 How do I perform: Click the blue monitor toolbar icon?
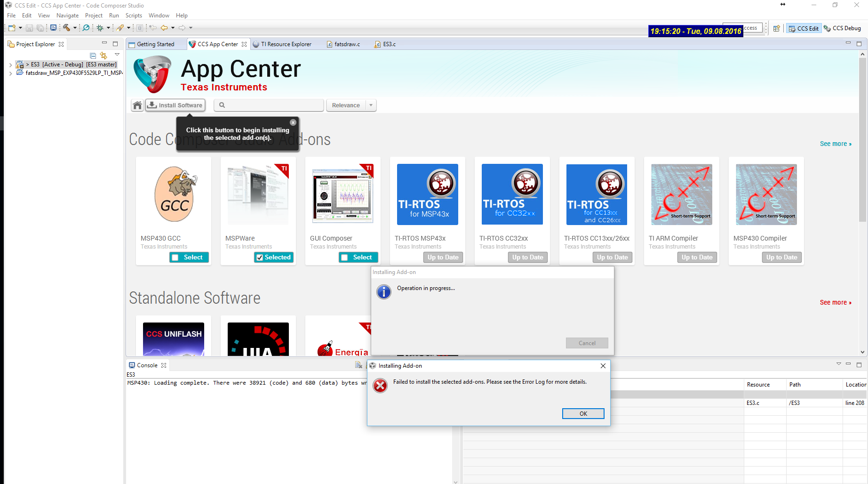click(53, 28)
